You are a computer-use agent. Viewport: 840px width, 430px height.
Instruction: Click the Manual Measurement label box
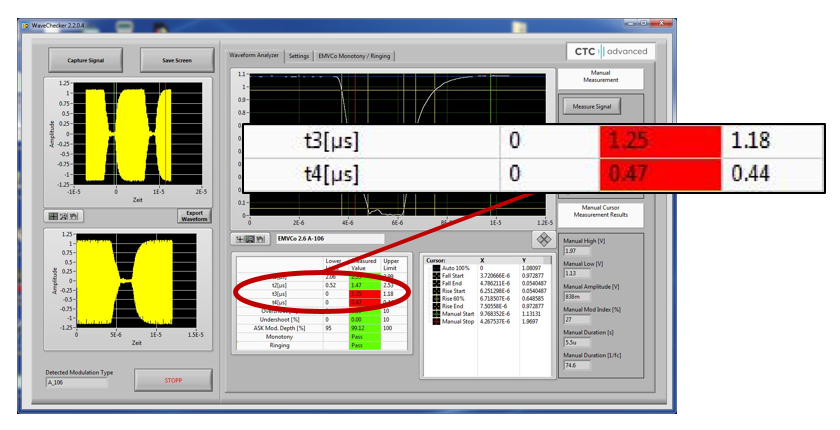pyautogui.click(x=601, y=77)
